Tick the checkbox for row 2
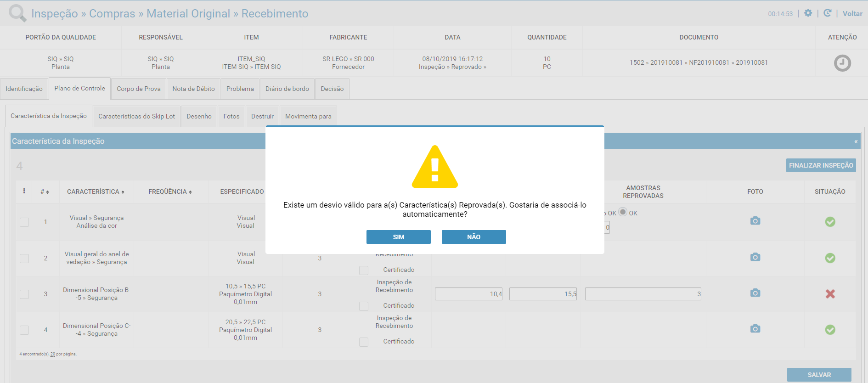The image size is (868, 383). point(24,259)
